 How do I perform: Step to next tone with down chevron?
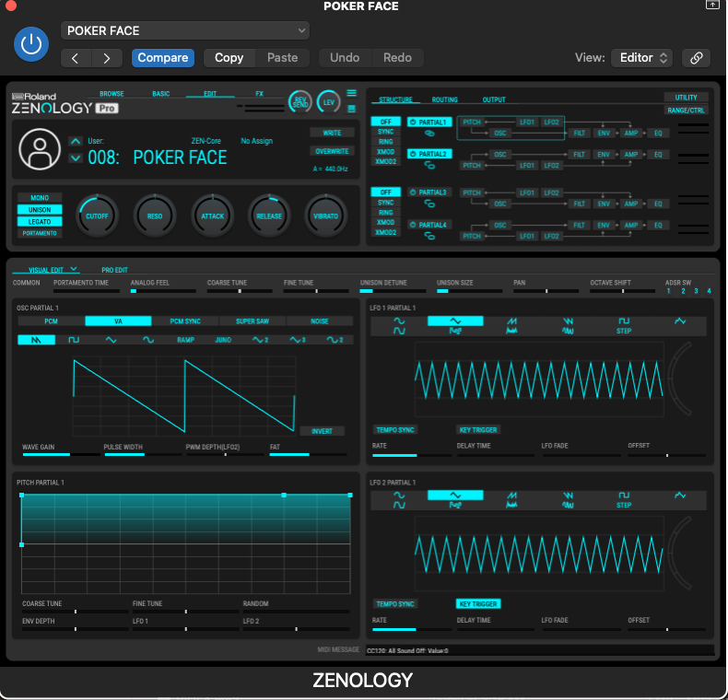(76, 158)
